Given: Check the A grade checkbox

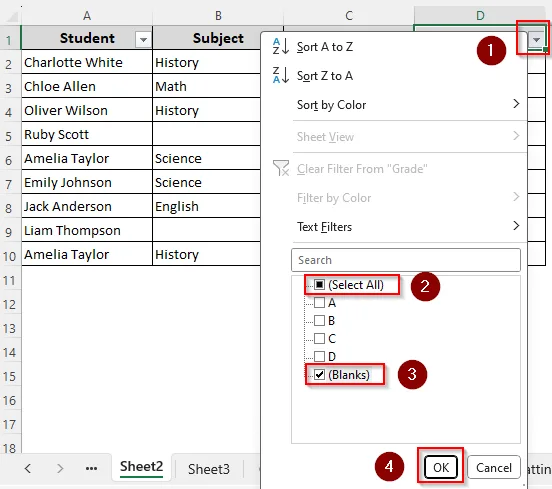Looking at the screenshot, I should (x=319, y=302).
